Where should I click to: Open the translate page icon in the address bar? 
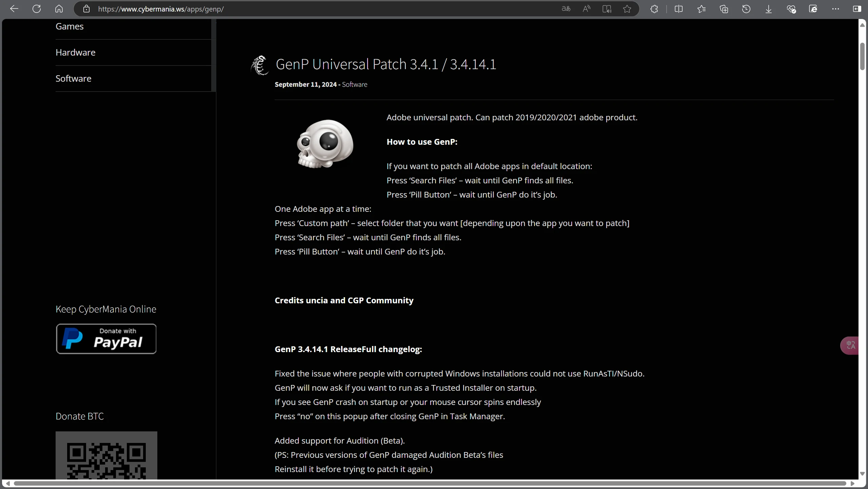566,9
